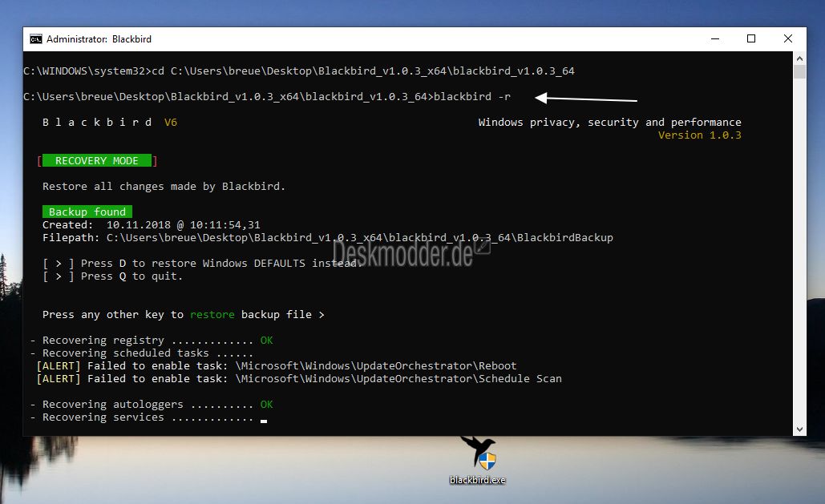The width and height of the screenshot is (825, 504).
Task: Click the 'Version 1.0.3' text
Action: click(x=699, y=135)
